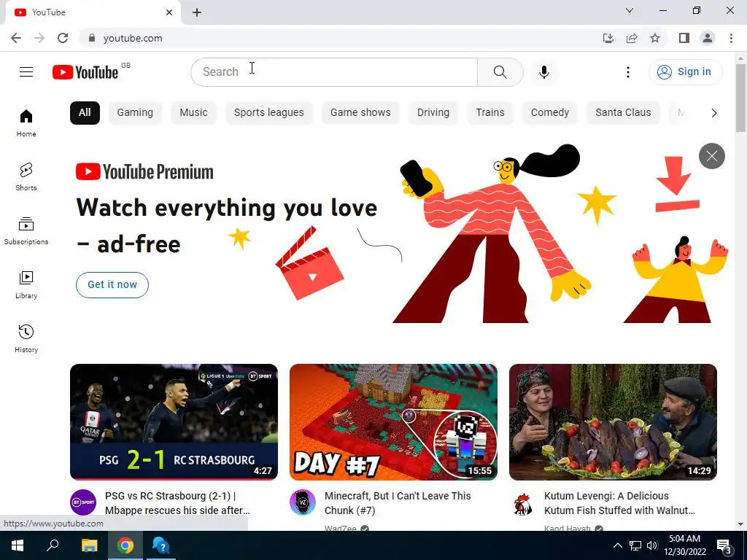Open Shorts from the sidebar

[x=26, y=176]
